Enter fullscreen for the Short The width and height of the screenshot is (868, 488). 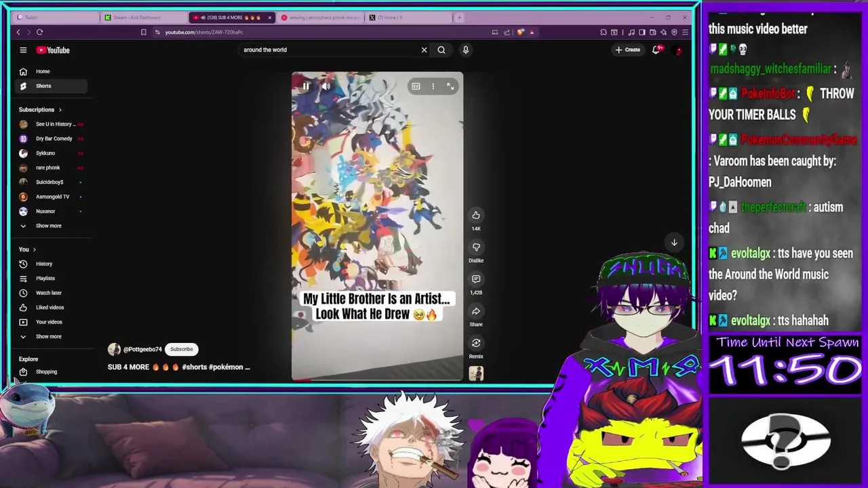tap(450, 86)
